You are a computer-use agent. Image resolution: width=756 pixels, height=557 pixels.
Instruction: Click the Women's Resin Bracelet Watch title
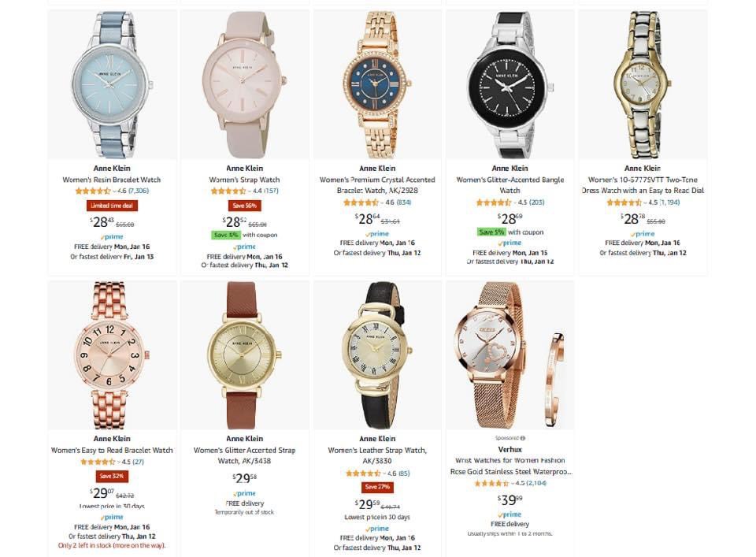pyautogui.click(x=112, y=180)
